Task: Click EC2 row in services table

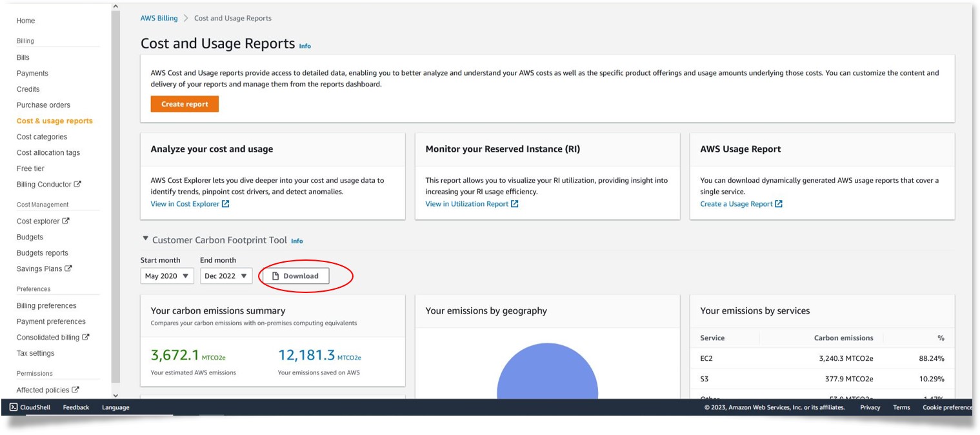Action: 822,358
